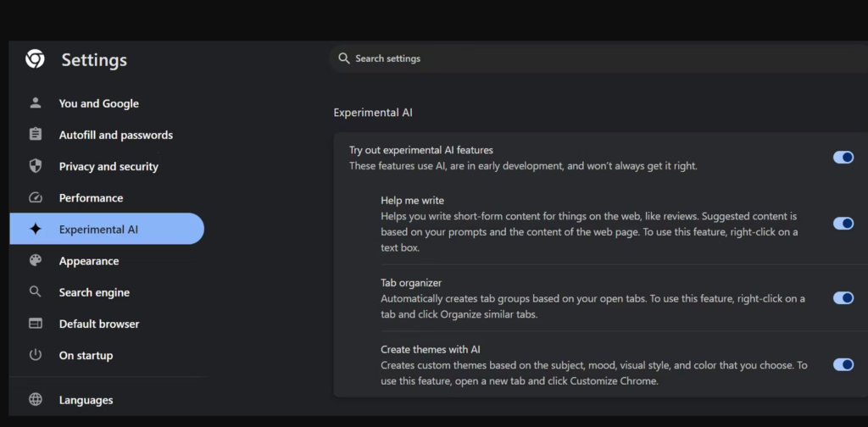Click the clipboard icon for Autofill and passwords

(36, 135)
